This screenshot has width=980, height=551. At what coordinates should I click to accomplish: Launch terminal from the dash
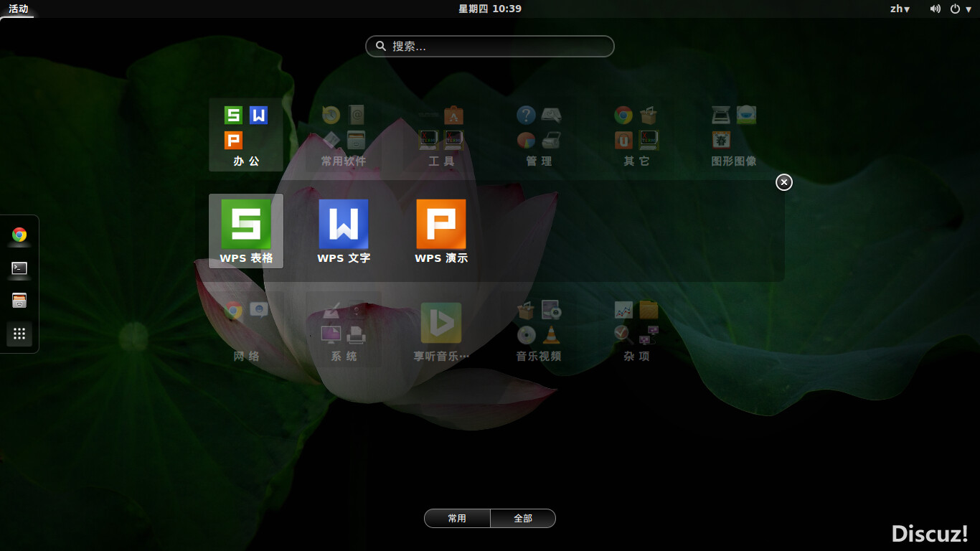click(19, 268)
